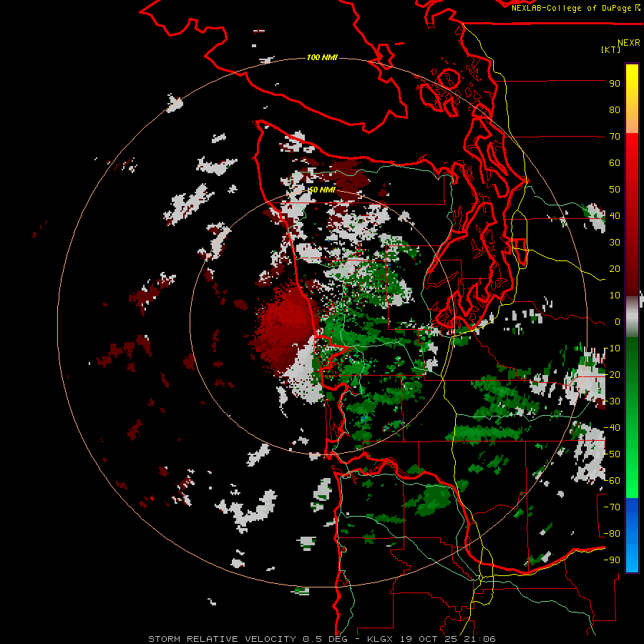Click the 80 value on the velocity scale
Screen dimensions: 644x644
615,109
